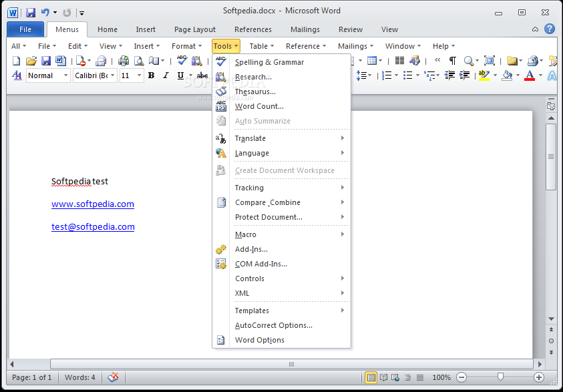The width and height of the screenshot is (563, 392).
Task: Click the Zoom Out minus button
Action: (461, 377)
